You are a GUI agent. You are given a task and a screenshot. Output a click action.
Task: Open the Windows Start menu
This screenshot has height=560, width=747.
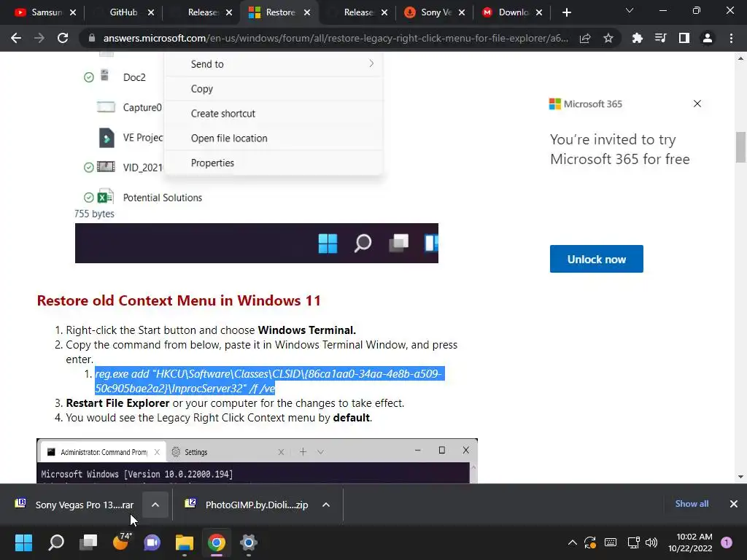tap(23, 542)
